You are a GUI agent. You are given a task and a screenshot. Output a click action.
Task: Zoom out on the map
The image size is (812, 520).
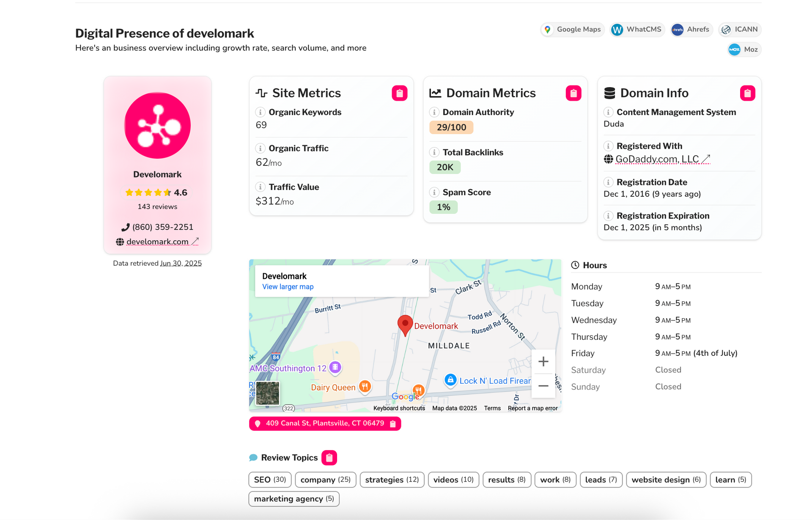543,386
